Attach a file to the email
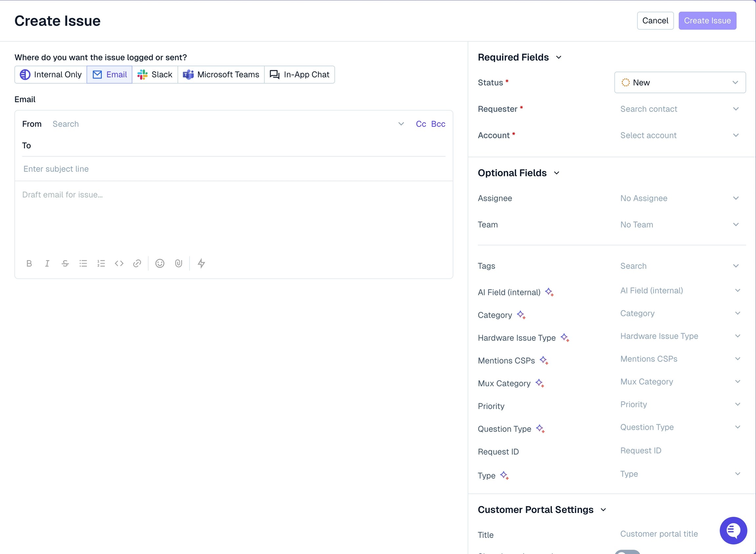This screenshot has width=756, height=554. tap(178, 264)
